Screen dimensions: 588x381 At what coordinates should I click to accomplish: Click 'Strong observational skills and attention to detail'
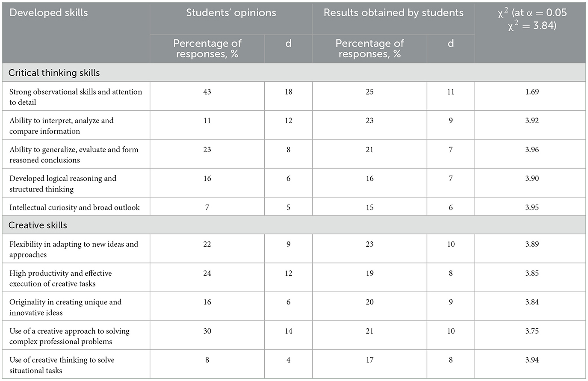click(x=76, y=97)
